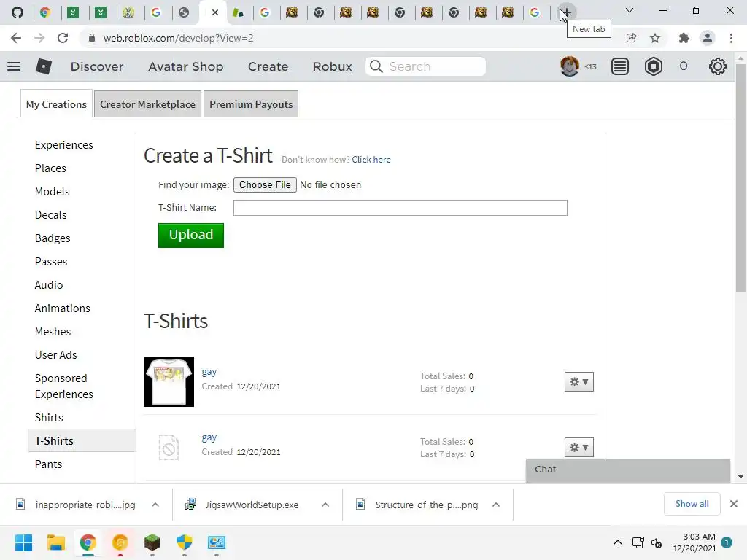747x560 pixels.
Task: Select Shirts in the sidebar
Action: [49, 418]
